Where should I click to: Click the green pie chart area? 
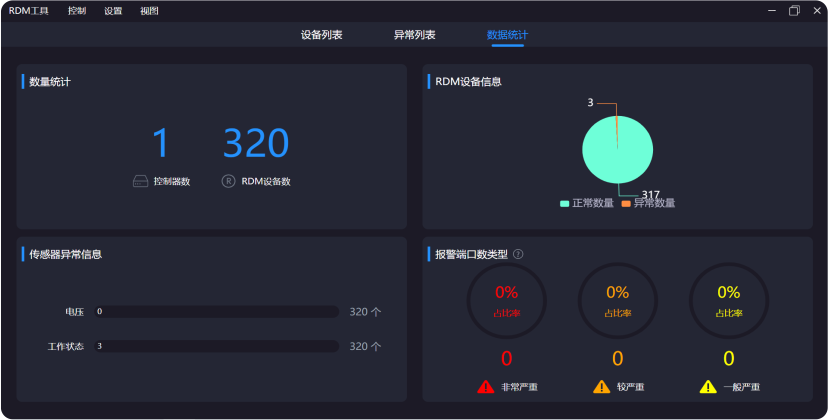612,152
